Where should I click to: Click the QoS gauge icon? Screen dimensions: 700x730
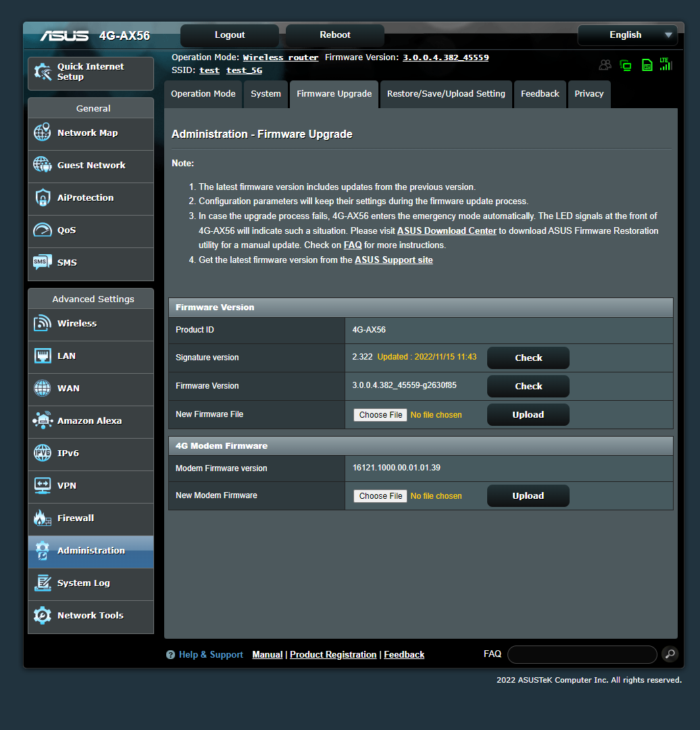[x=43, y=230]
